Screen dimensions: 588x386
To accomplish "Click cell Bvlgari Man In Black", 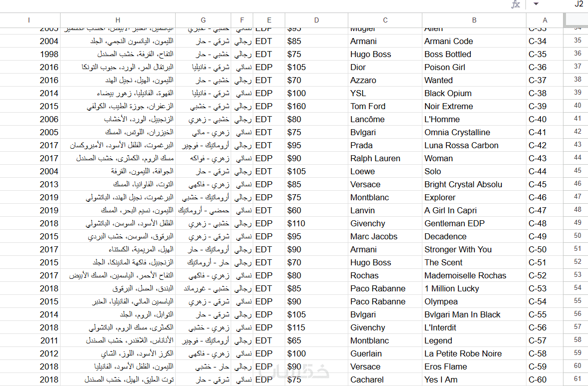I will [x=474, y=314].
